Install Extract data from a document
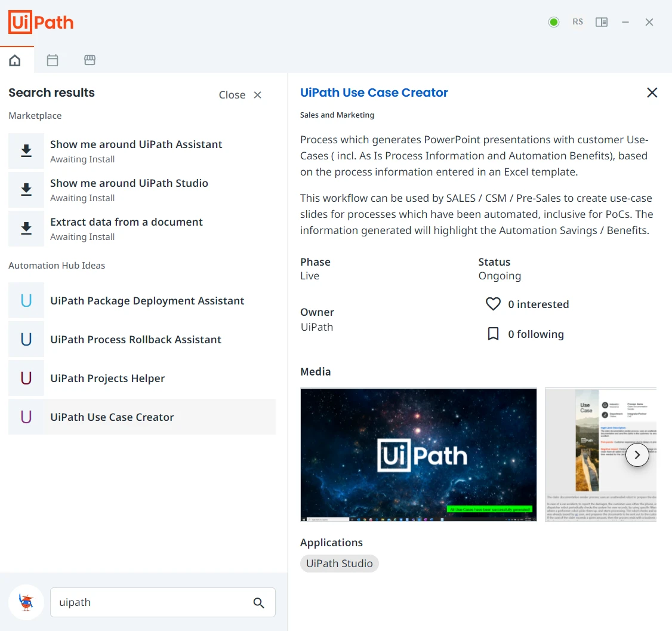This screenshot has height=631, width=672. pyautogui.click(x=26, y=229)
